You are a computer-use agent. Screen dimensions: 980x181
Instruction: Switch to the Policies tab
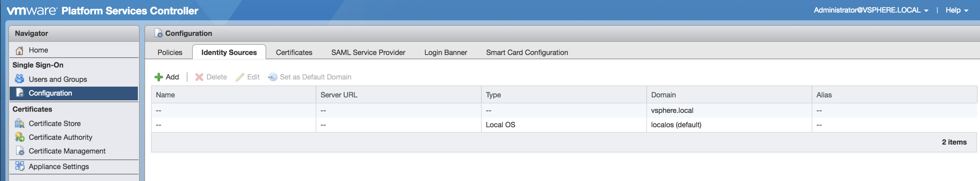click(x=170, y=52)
